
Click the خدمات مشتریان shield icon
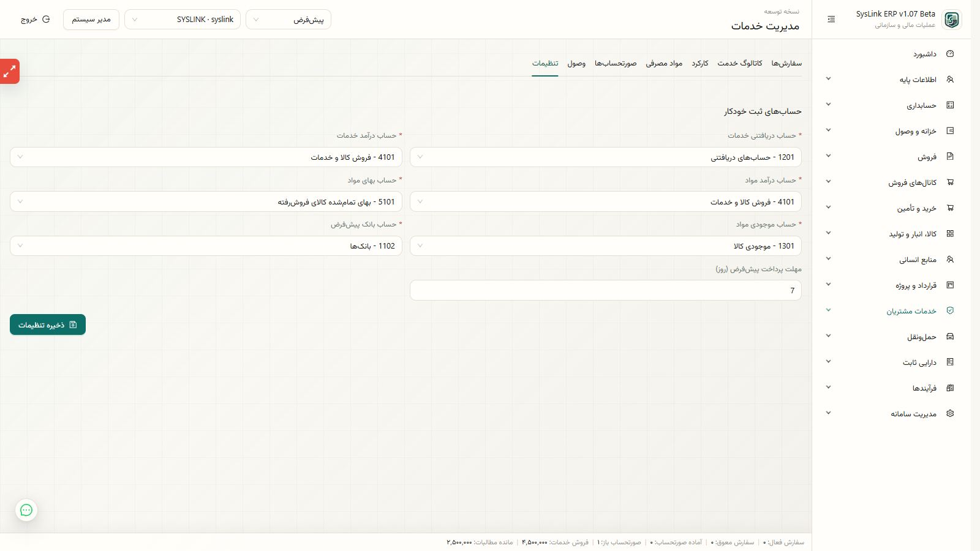pos(950,311)
